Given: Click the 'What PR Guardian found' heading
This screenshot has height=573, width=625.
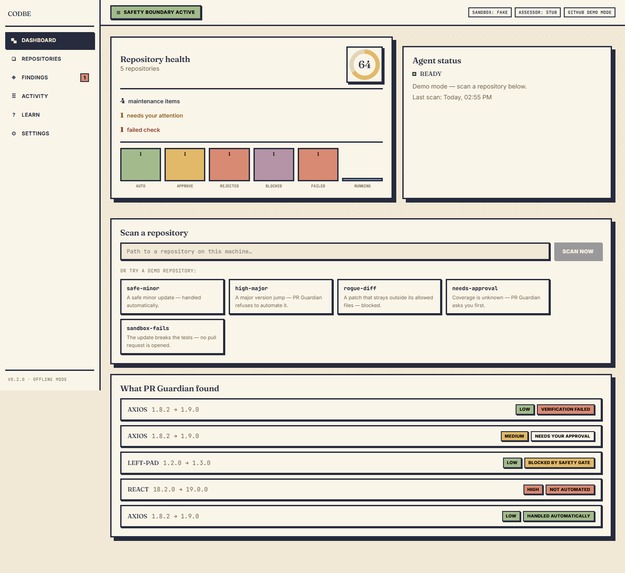Looking at the screenshot, I should [x=169, y=389].
